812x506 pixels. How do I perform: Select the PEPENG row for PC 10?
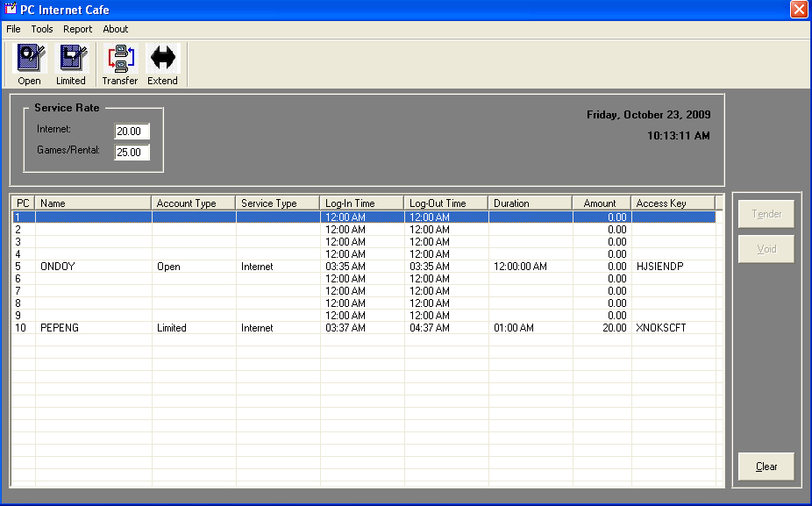pyautogui.click(x=60, y=328)
